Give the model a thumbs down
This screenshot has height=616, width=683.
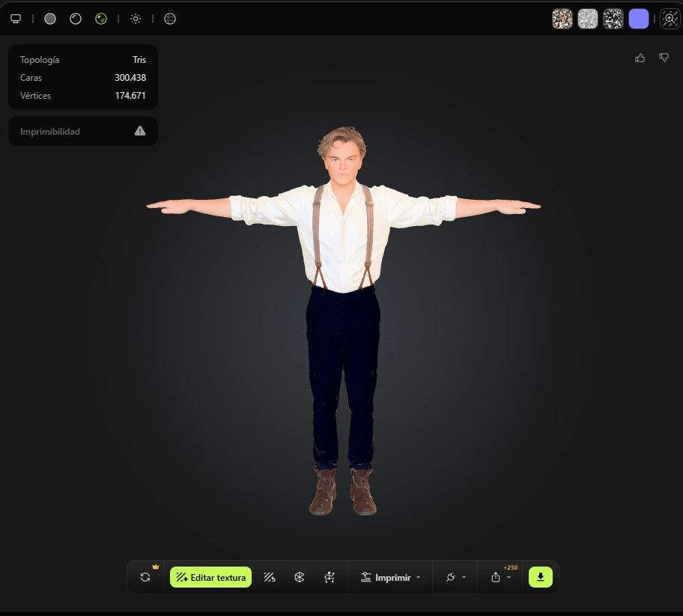click(664, 58)
